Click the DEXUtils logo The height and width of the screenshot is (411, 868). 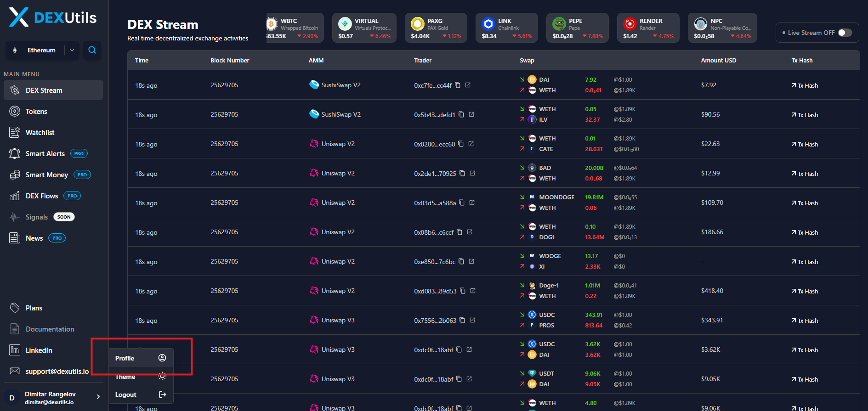pos(53,17)
